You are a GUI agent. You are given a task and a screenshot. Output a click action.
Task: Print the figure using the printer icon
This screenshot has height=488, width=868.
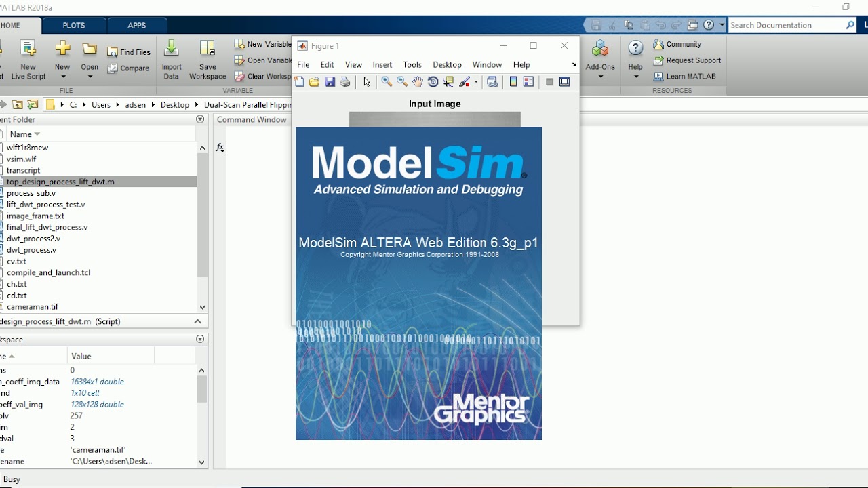coord(345,82)
